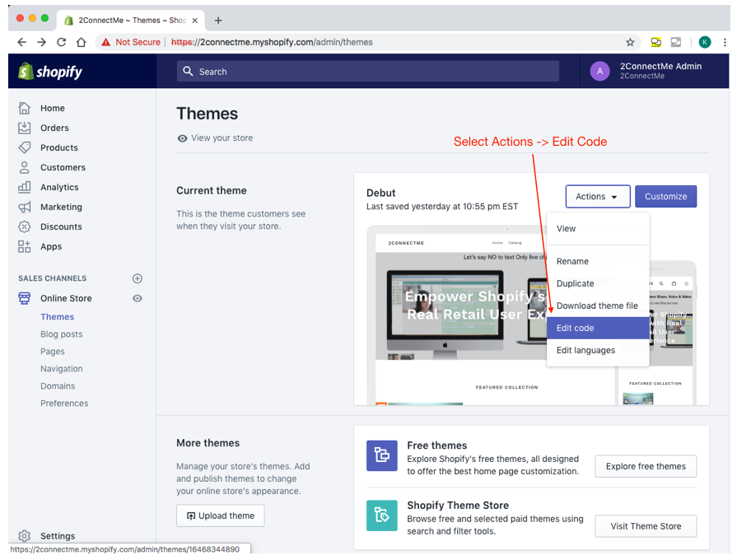737x560 pixels.
Task: Open 2ConnectMe Admin account menu
Action: [655, 71]
